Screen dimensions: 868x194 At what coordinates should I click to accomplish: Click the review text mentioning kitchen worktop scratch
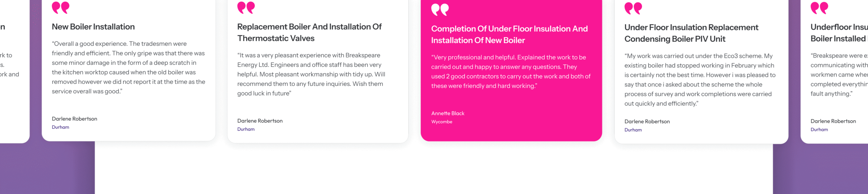[129, 67]
